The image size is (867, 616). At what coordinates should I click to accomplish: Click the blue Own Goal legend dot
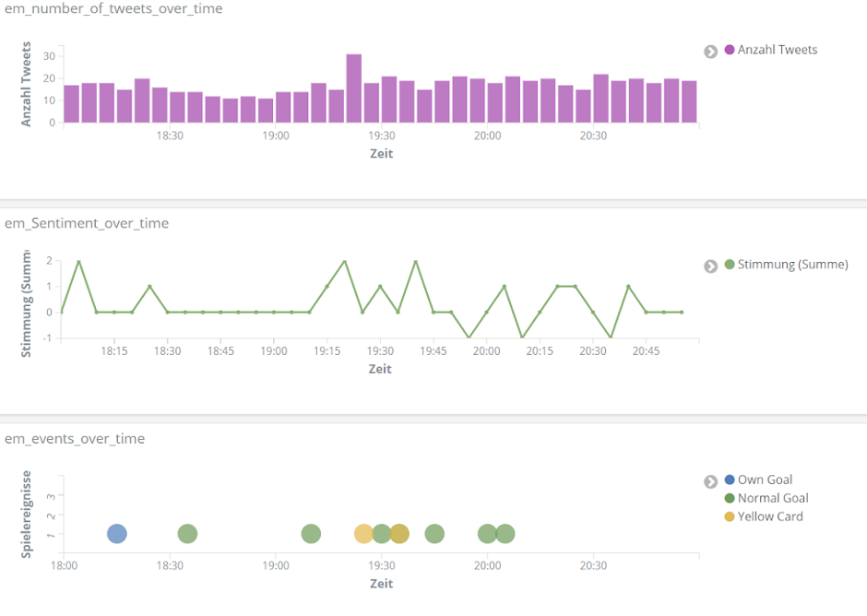[x=730, y=480]
